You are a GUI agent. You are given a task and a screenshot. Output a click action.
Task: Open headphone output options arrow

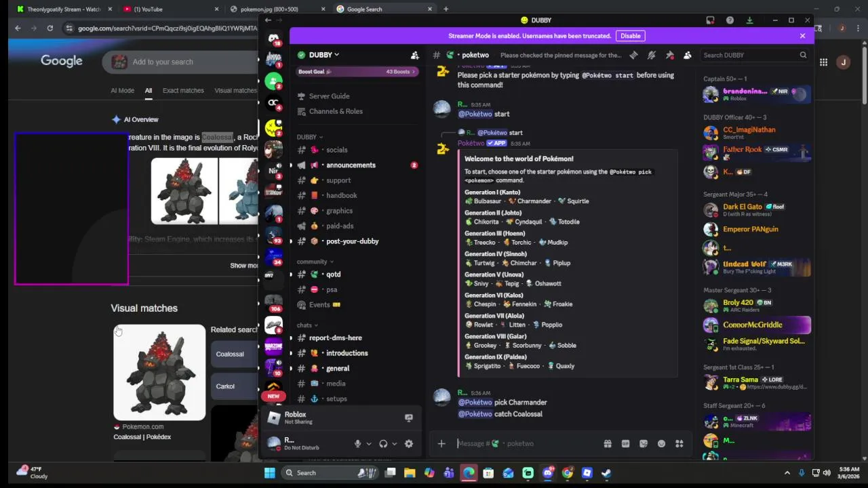(x=394, y=443)
